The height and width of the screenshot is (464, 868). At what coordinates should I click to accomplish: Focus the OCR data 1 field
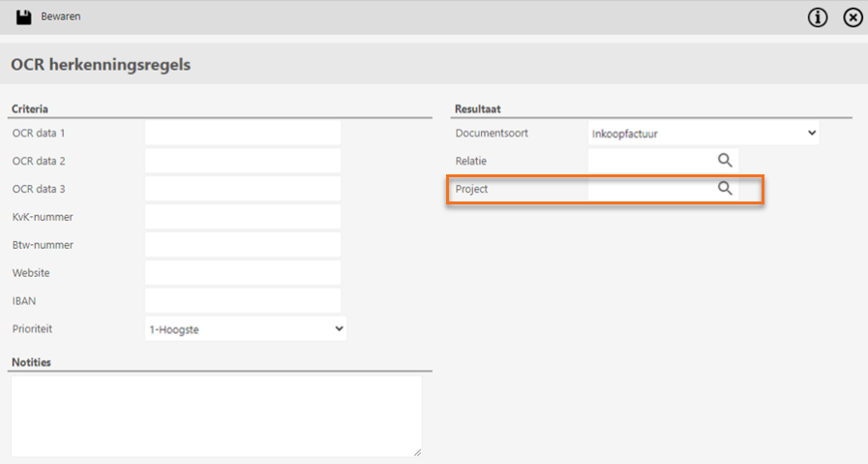click(x=243, y=133)
